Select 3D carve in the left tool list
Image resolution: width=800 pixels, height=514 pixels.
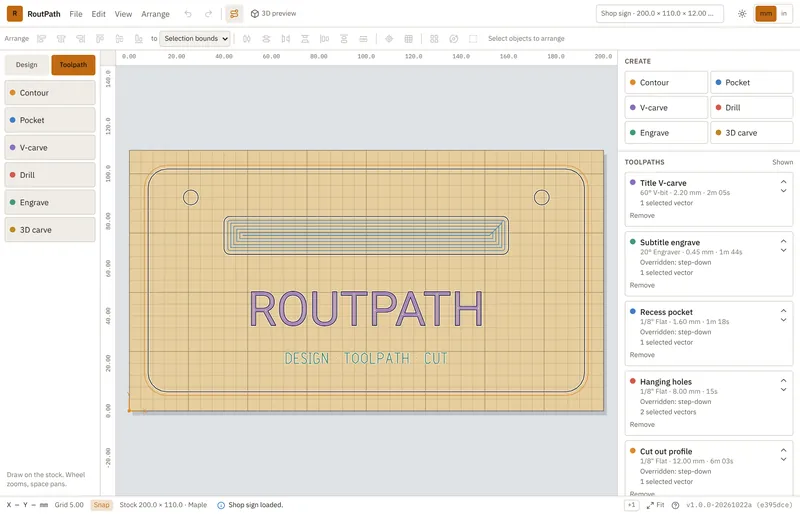coord(50,230)
